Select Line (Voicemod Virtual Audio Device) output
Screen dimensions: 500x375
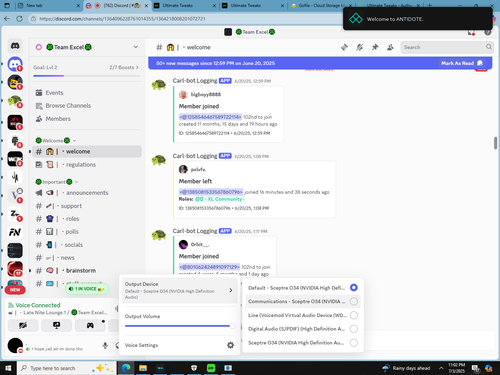coord(303,315)
